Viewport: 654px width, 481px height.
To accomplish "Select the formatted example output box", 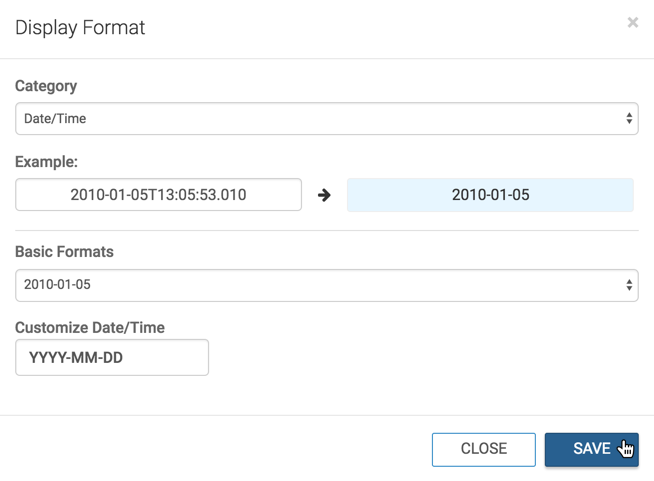I will 490,195.
